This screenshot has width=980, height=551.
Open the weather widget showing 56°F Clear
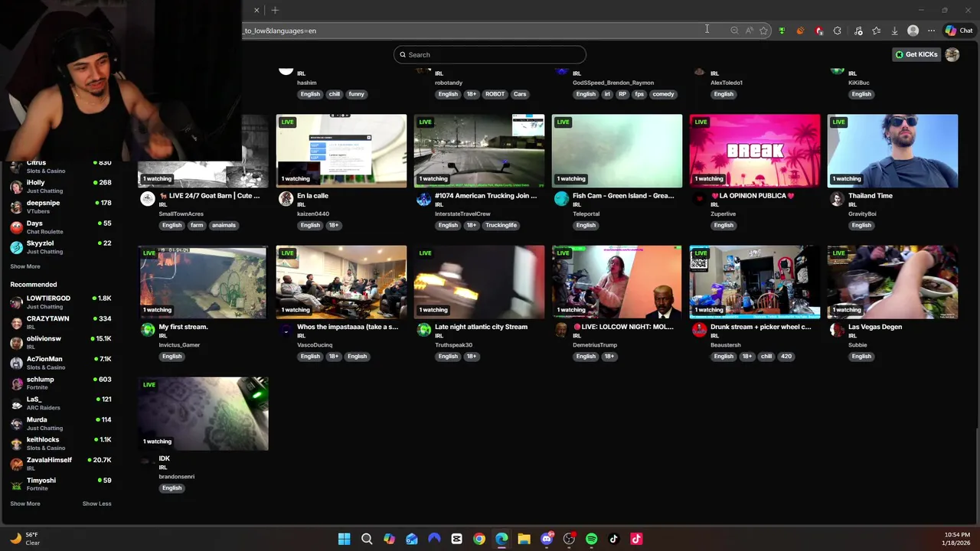(x=24, y=539)
